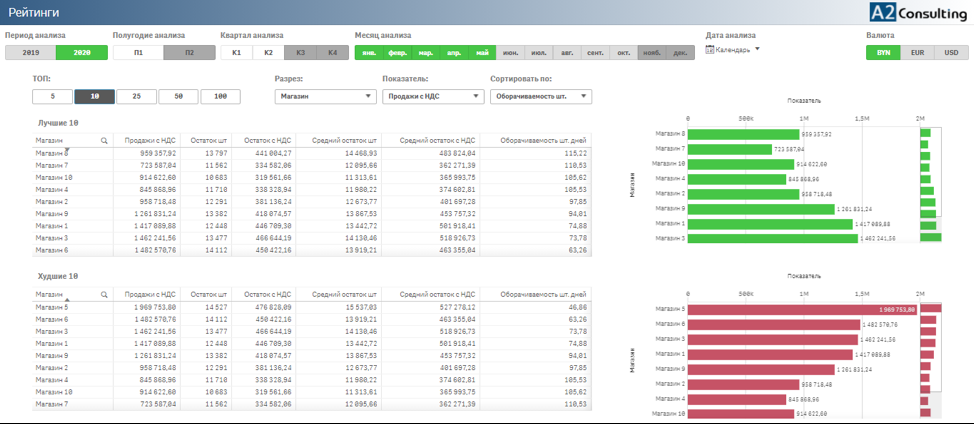Click the green bar for Магазин 9
974x424 pixels.
(x=761, y=209)
